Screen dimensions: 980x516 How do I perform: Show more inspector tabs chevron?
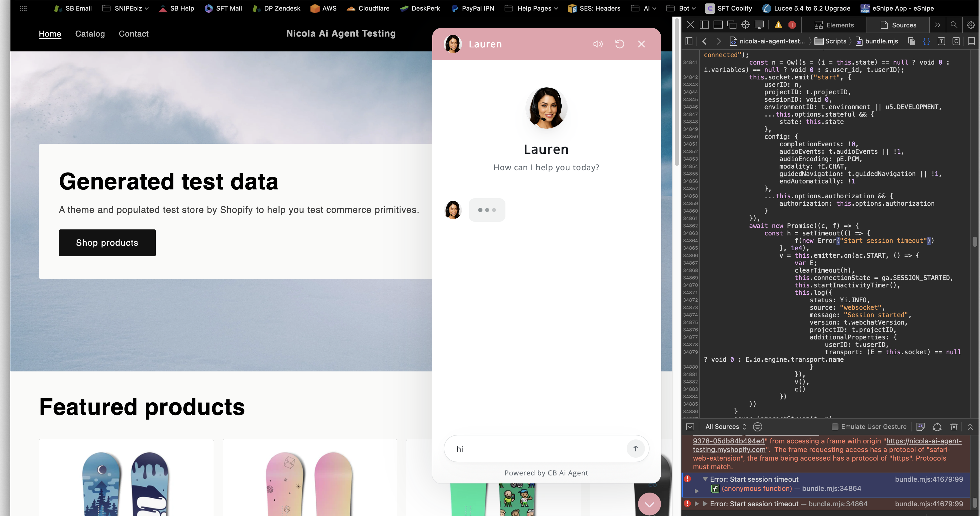pyautogui.click(x=937, y=25)
